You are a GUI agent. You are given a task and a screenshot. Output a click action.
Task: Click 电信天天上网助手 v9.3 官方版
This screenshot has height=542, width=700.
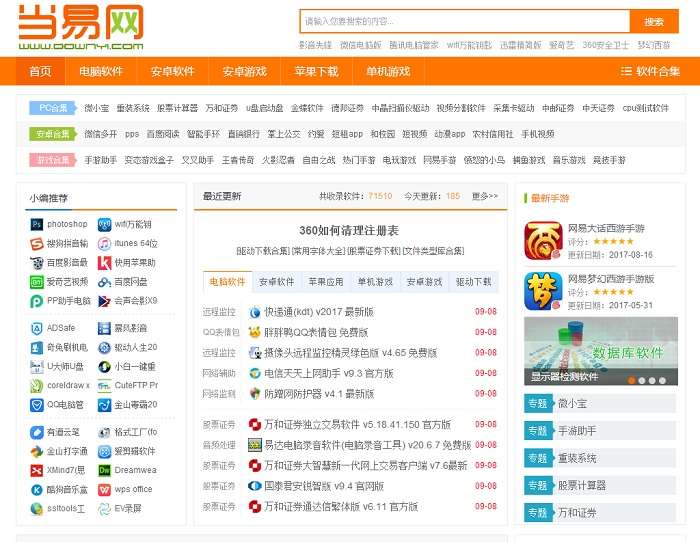[x=329, y=373]
